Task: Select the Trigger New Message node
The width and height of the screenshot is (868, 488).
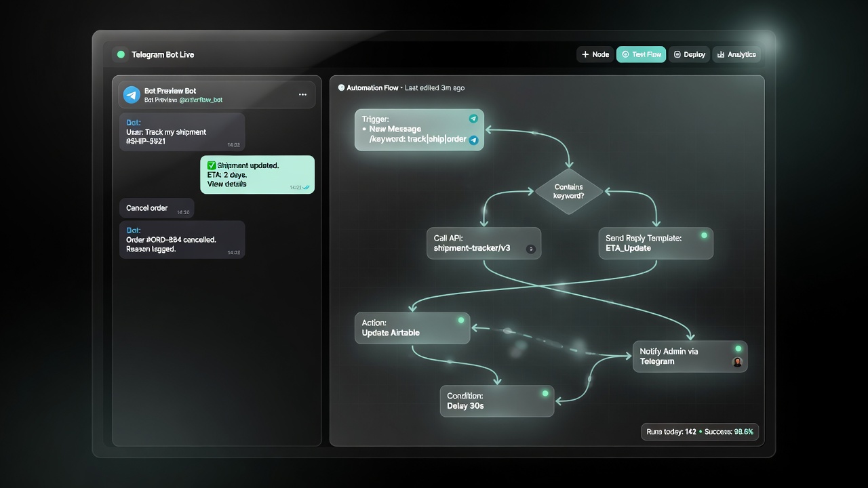Action: 419,129
